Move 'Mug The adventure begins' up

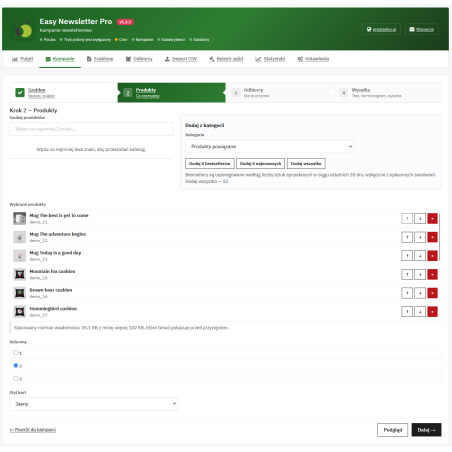point(407,237)
